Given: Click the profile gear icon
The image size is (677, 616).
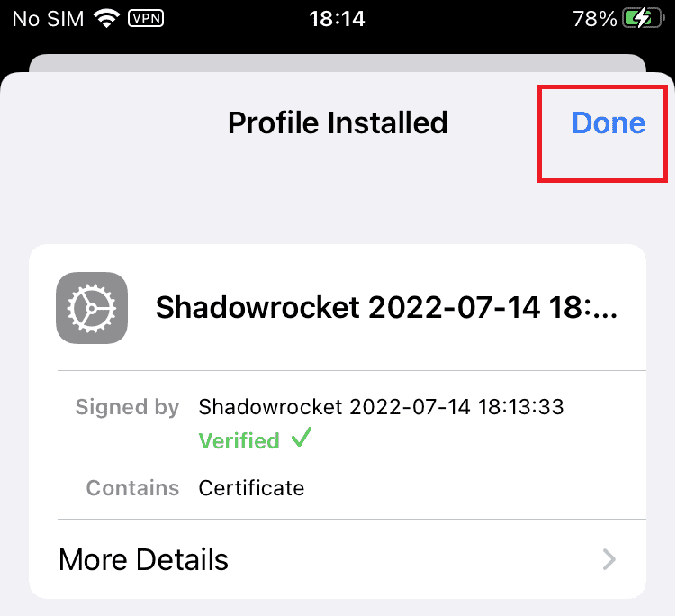Looking at the screenshot, I should point(92,308).
